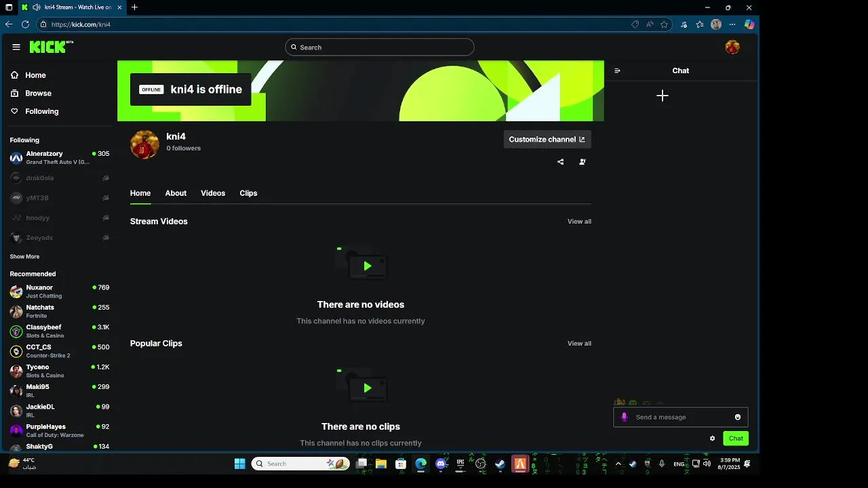Click the moderator icon beside share
Image resolution: width=868 pixels, height=488 pixels.
(x=583, y=162)
